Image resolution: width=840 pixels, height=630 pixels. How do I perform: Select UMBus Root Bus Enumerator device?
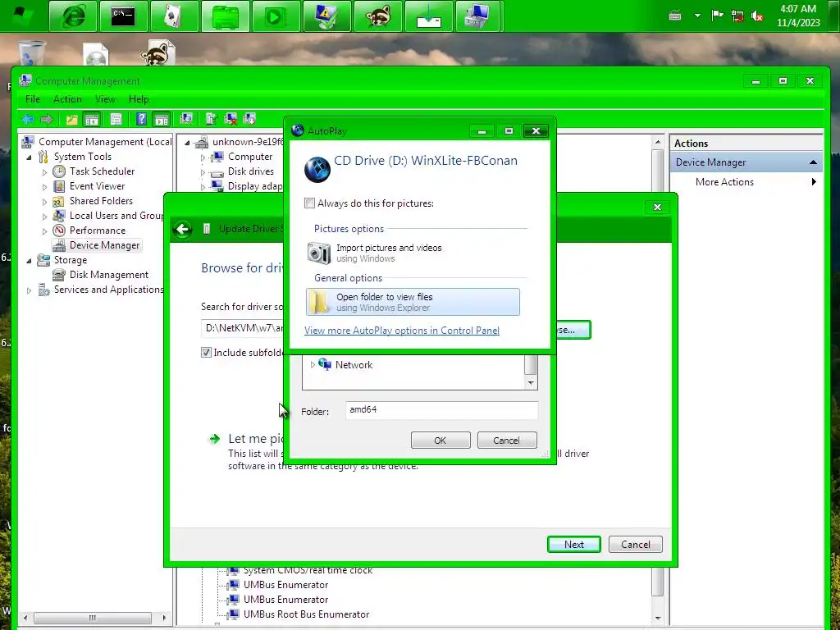click(306, 614)
